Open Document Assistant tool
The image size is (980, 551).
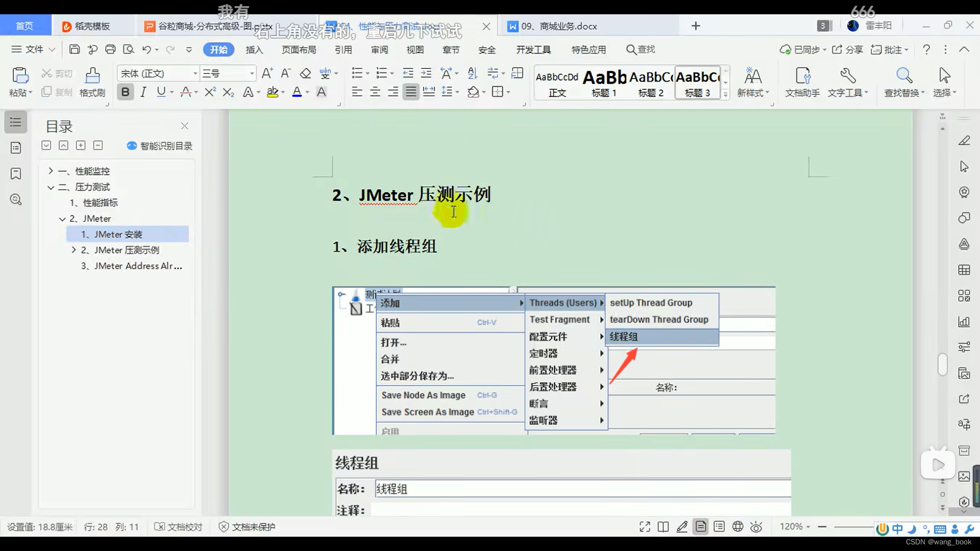pos(802,82)
